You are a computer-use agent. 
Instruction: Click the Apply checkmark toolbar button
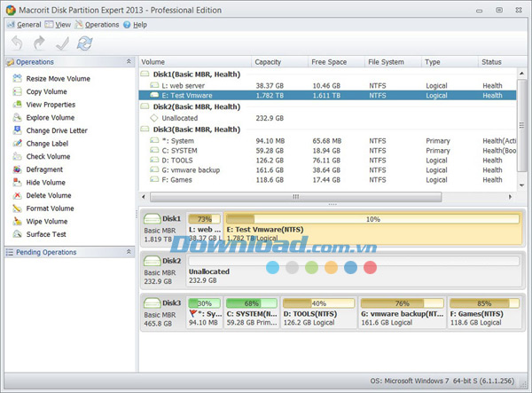(x=62, y=43)
